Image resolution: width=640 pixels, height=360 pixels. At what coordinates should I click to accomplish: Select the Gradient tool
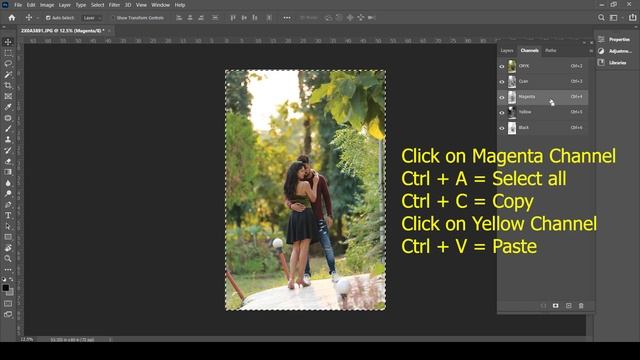pyautogui.click(x=8, y=172)
